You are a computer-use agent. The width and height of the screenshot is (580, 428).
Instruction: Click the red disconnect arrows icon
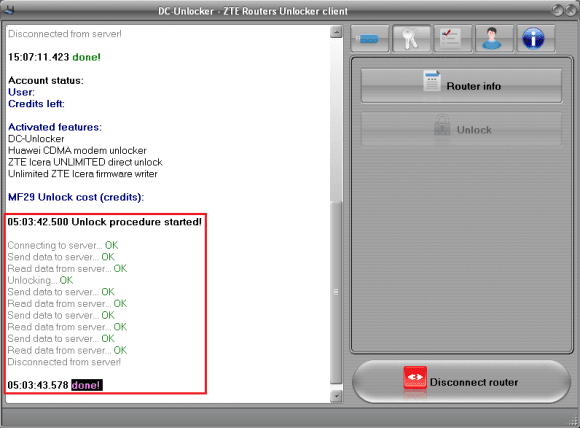(x=415, y=377)
